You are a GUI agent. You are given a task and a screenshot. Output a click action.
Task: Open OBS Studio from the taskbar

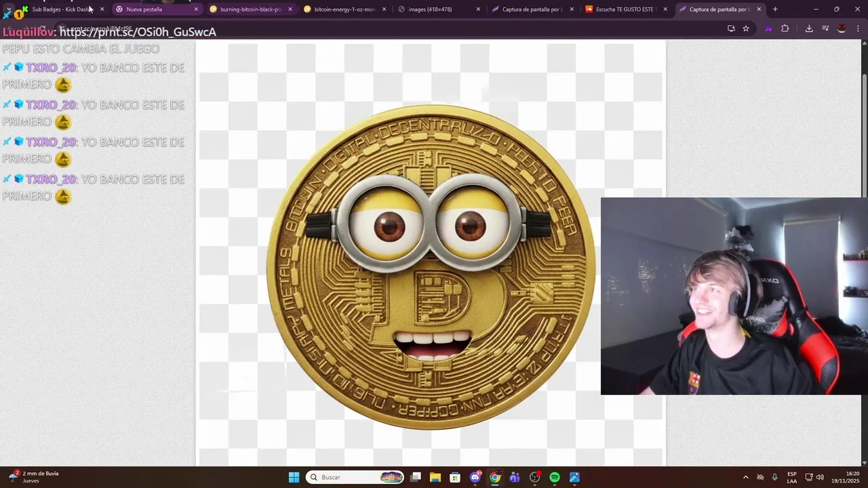pyautogui.click(x=535, y=477)
